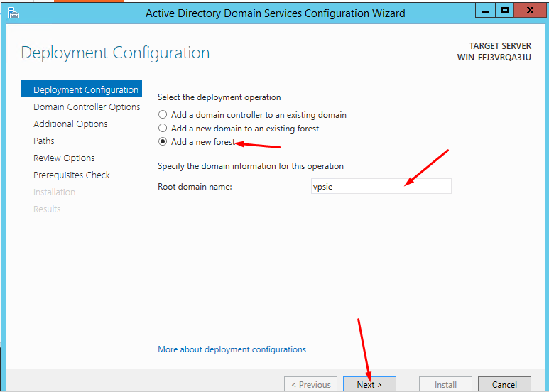Go to the Paths step
The image size is (549, 392).
pos(44,141)
